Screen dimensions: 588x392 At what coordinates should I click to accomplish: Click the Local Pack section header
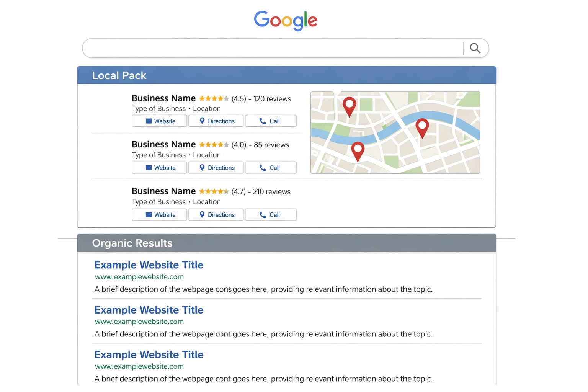tap(119, 75)
